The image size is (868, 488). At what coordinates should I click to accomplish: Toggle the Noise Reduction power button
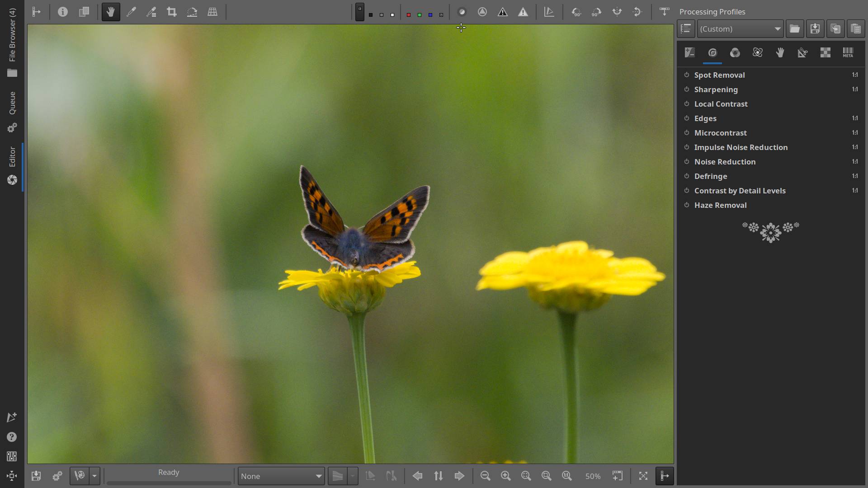coord(686,162)
